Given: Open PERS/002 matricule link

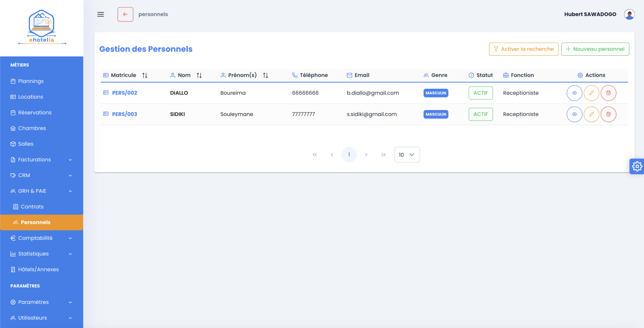Looking at the screenshot, I should pyautogui.click(x=125, y=93).
